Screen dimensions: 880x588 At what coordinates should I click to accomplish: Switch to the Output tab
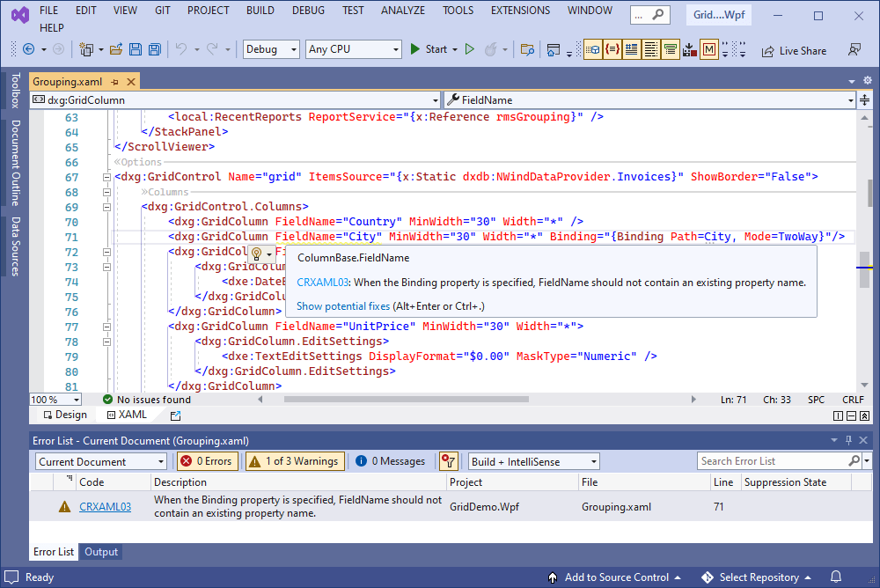click(x=100, y=552)
